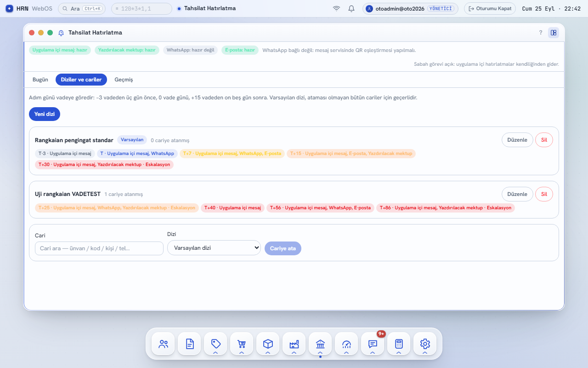The image size is (588, 368).
Task: Open the calculator dock icon
Action: 399,344
